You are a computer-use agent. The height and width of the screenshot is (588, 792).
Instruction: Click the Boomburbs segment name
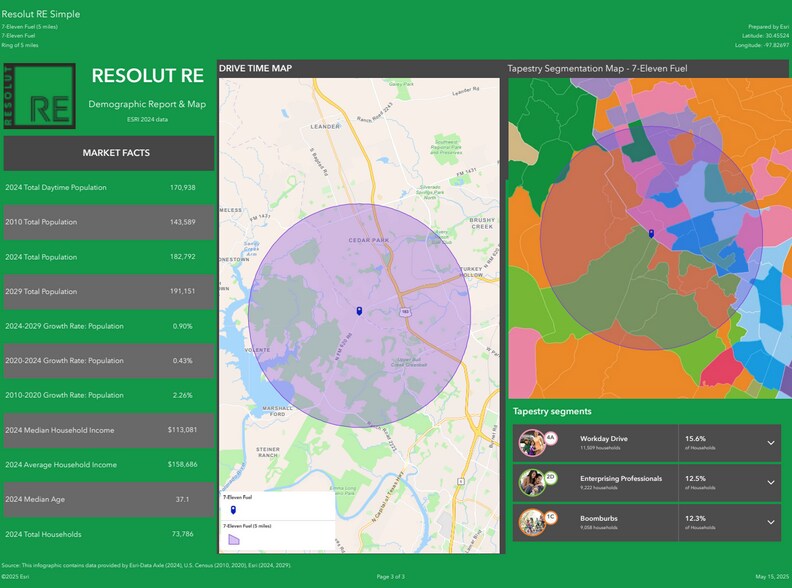pos(599,517)
